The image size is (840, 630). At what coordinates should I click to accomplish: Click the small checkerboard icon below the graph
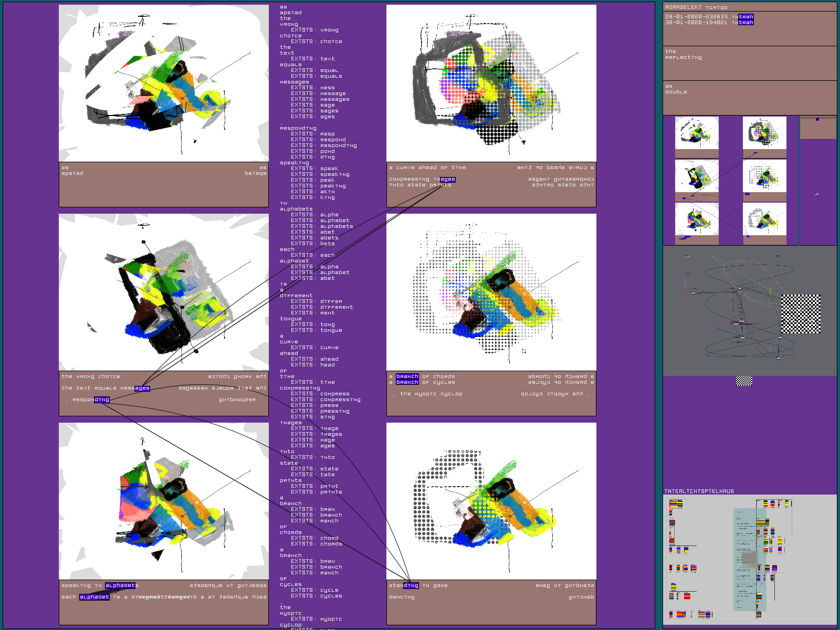click(x=744, y=381)
